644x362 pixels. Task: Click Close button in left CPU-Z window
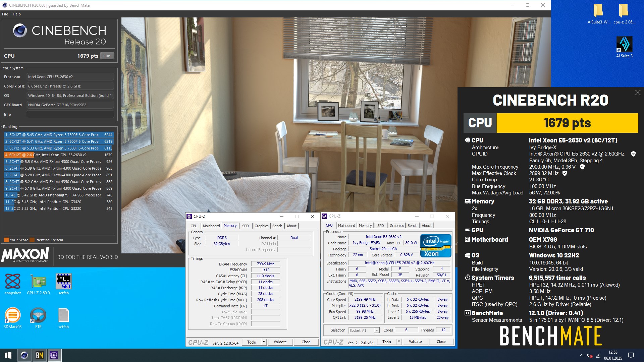pos(306,342)
